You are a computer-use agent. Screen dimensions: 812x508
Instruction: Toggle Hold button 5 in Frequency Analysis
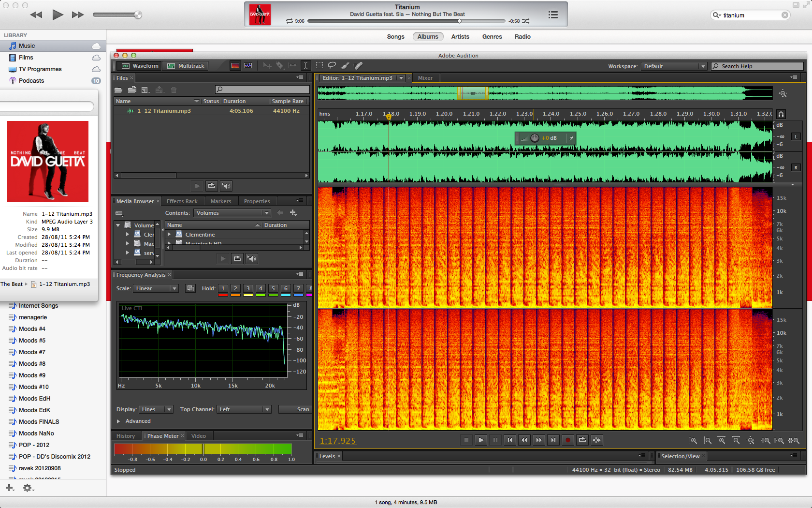[273, 288]
